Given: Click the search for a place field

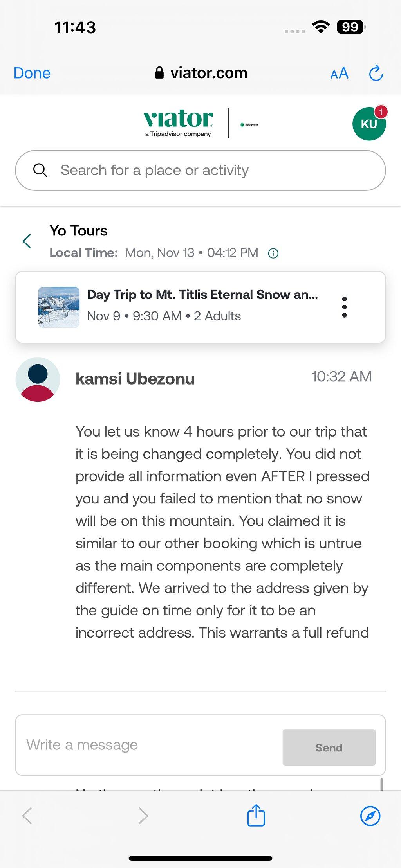Looking at the screenshot, I should pyautogui.click(x=200, y=171).
